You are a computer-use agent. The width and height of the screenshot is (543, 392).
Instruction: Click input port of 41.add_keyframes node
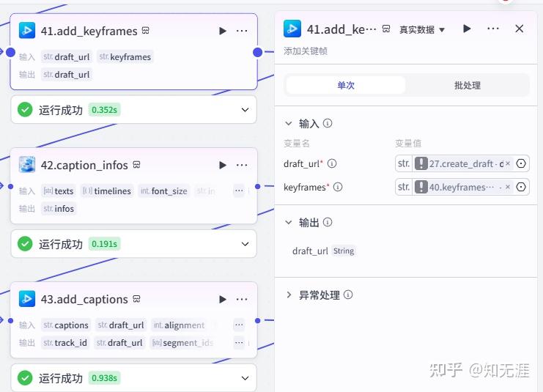click(x=11, y=52)
